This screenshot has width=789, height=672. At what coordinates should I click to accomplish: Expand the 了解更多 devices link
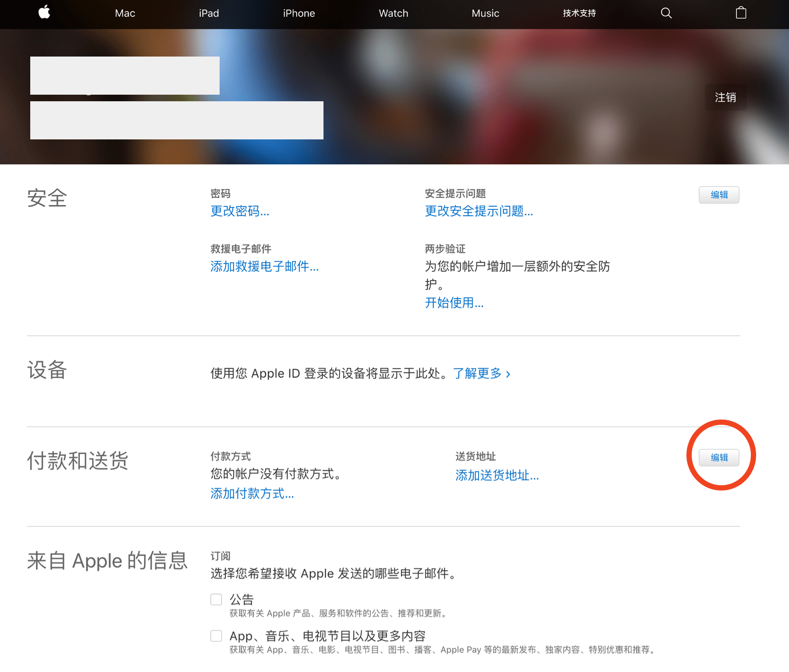click(481, 373)
